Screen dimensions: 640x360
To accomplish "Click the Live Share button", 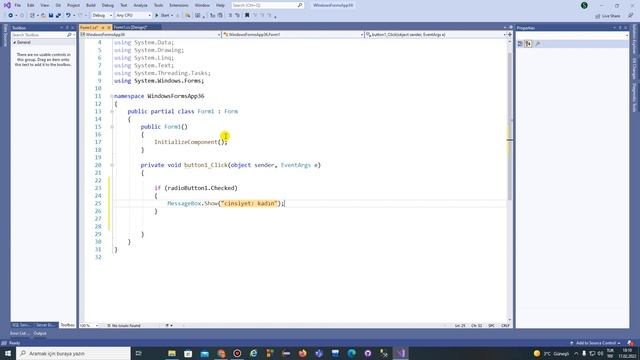I will pos(608,16).
